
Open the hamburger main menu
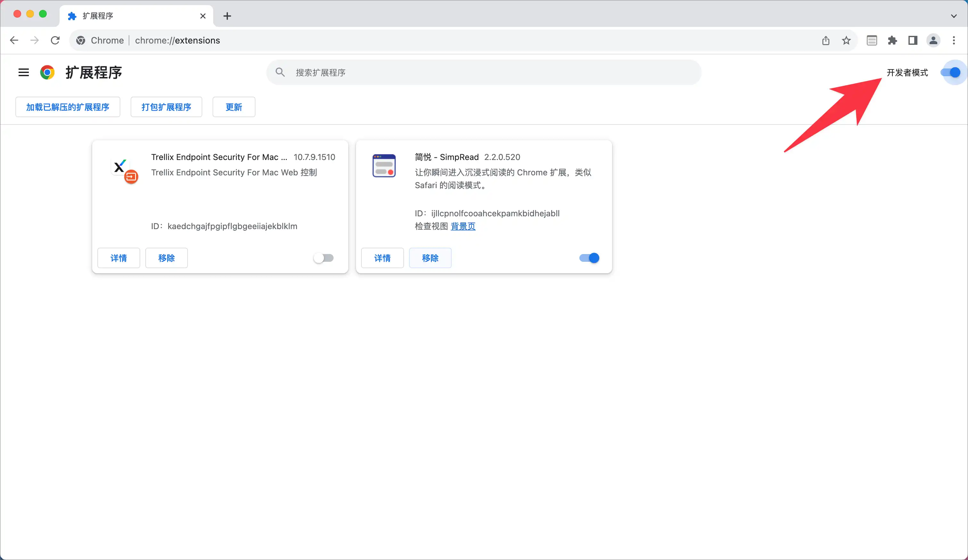pos(23,72)
